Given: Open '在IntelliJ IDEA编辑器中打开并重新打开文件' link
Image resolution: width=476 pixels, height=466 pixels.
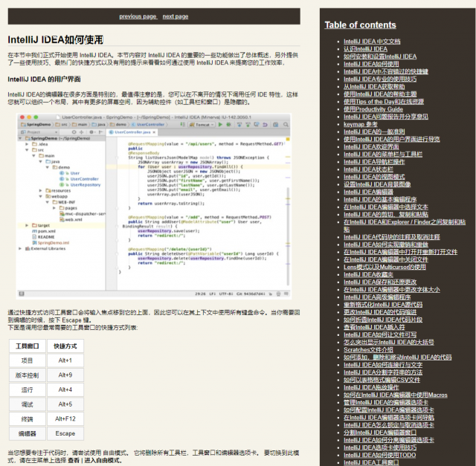Looking at the screenshot, I should (400, 252).
